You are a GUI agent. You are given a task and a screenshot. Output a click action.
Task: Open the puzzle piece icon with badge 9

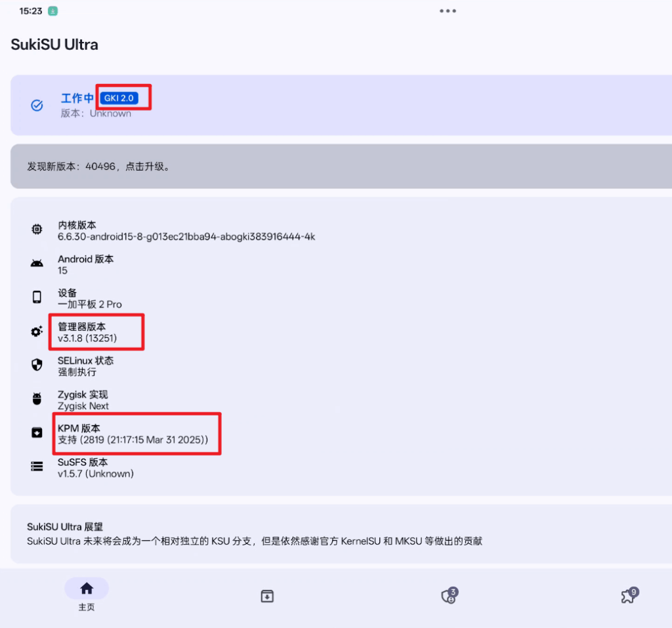628,596
